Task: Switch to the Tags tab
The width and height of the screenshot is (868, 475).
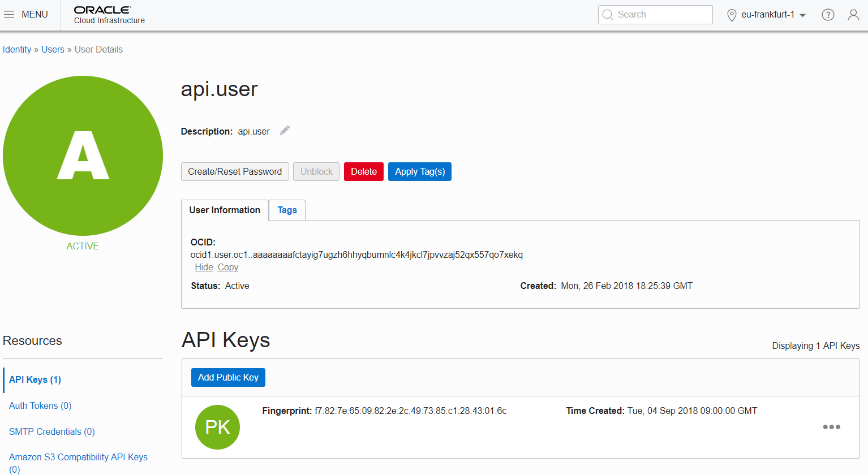Action: pos(287,210)
